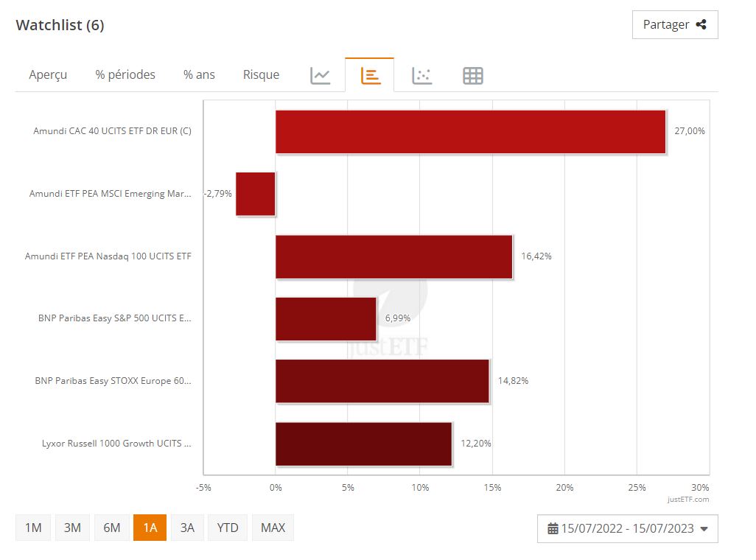Image resolution: width=756 pixels, height=560 pixels.
Task: Open the 15/07/2022 - 15/07/2023 date selector
Action: tap(627, 528)
